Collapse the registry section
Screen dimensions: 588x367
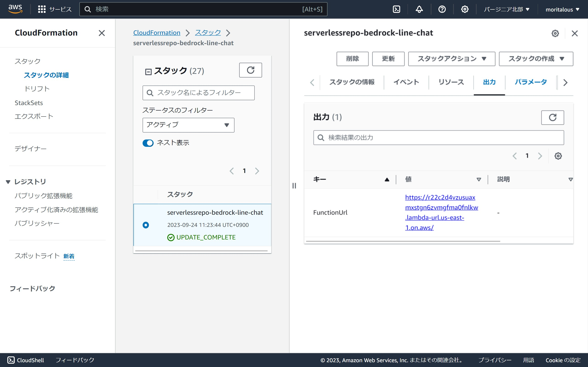point(8,182)
